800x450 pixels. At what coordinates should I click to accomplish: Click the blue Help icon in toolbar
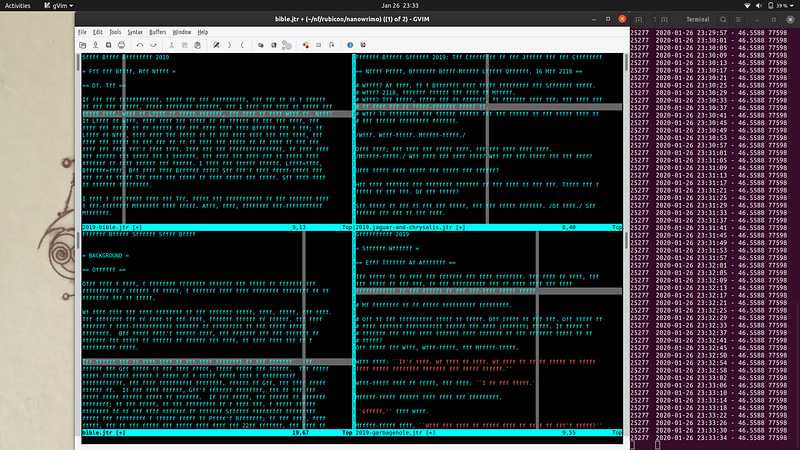click(x=350, y=45)
